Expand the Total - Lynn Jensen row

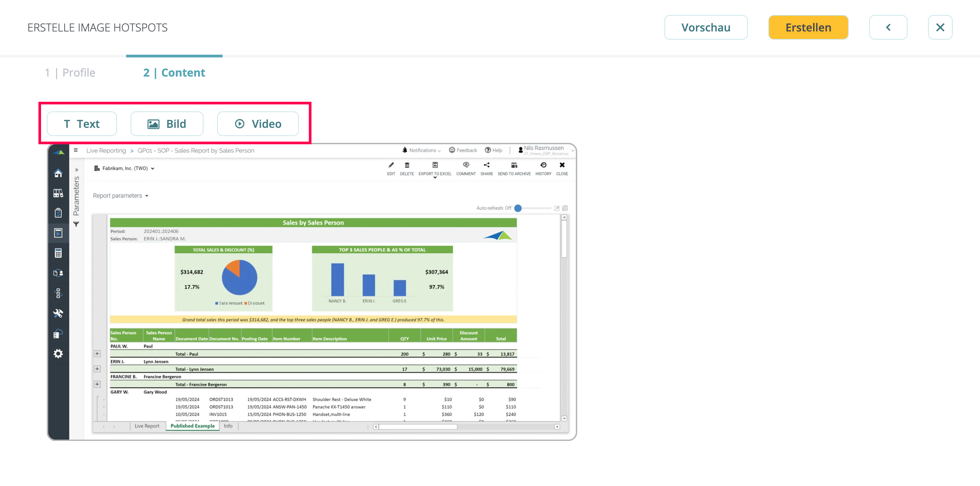[x=97, y=369]
